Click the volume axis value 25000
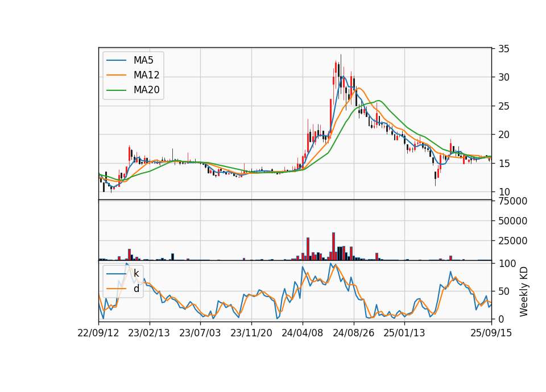Screen dimensions: 546x392 click(512, 241)
